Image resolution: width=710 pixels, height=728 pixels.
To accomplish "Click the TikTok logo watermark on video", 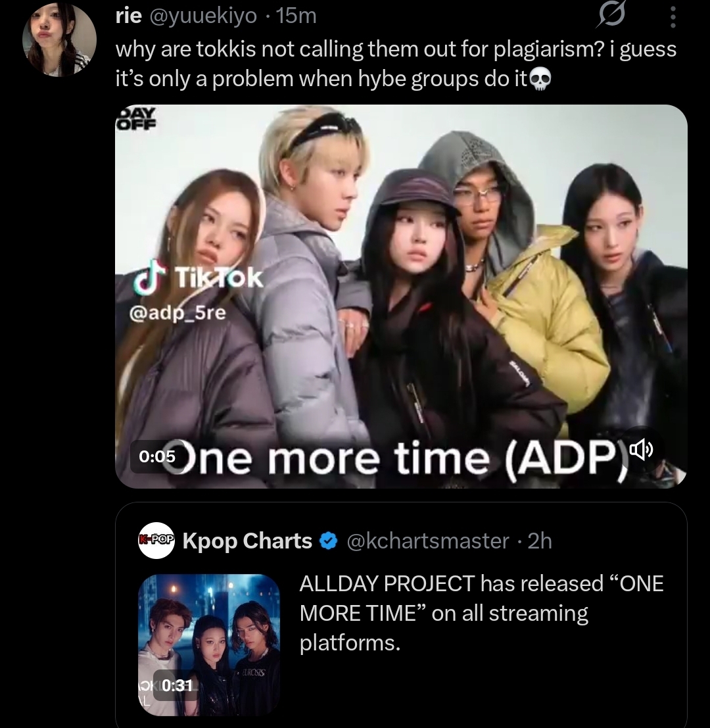I will [x=198, y=279].
